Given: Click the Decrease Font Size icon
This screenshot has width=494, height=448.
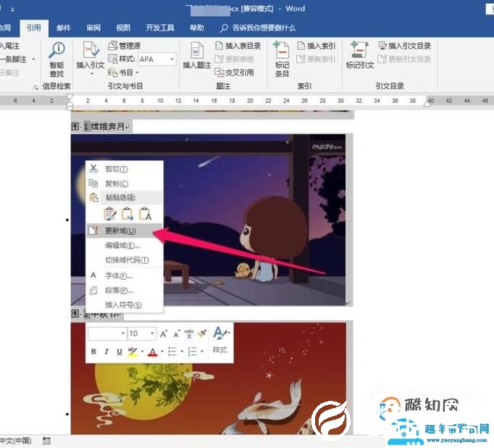Looking at the screenshot, I should point(177,333).
